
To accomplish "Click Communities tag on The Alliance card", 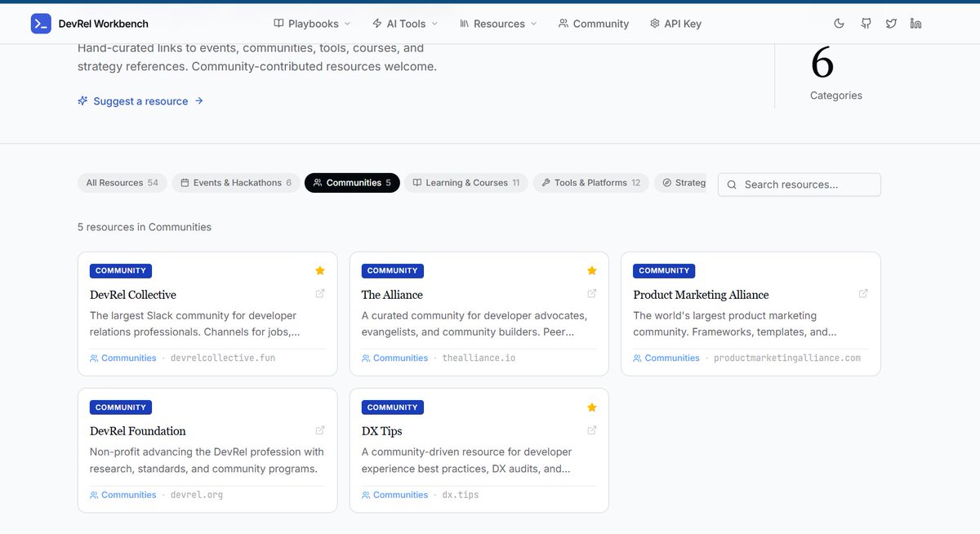I will pos(395,358).
